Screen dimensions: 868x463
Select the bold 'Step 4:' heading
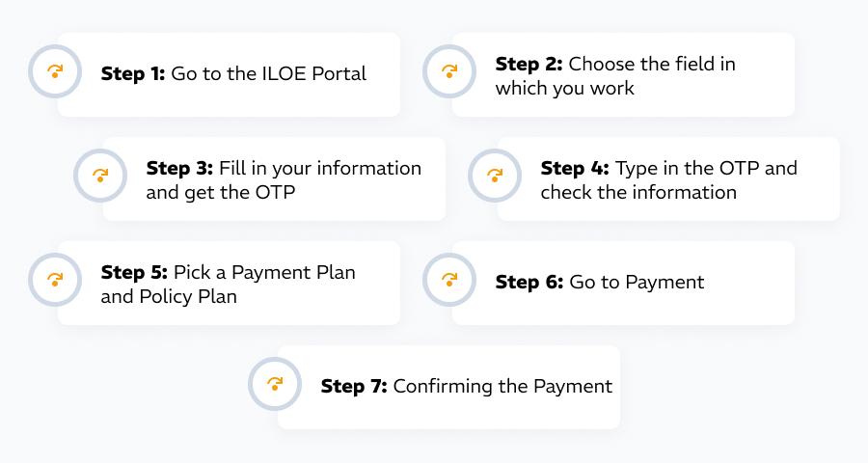[575, 168]
